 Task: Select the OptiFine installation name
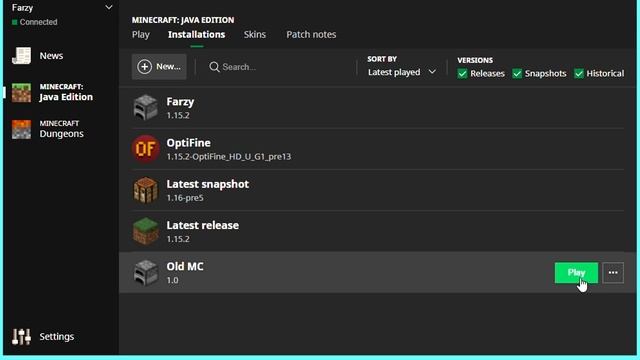[189, 143]
